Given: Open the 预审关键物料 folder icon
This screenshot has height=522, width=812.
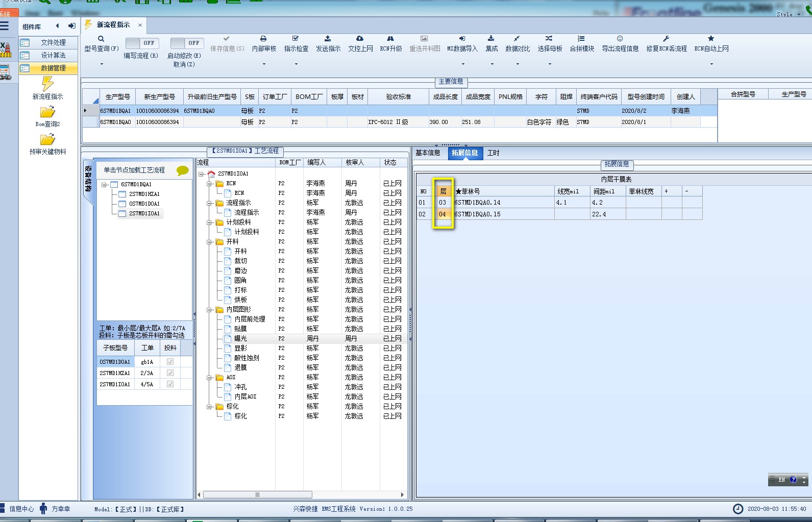Looking at the screenshot, I should click(x=47, y=140).
